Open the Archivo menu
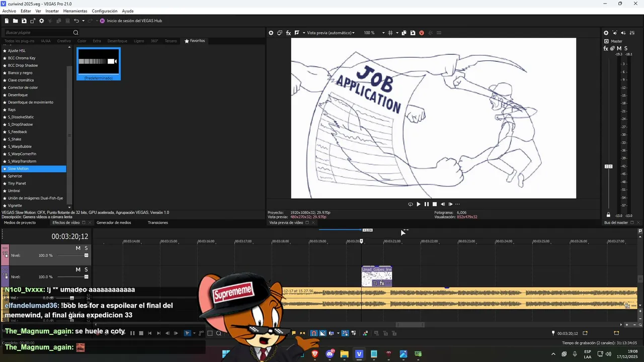Image resolution: width=644 pixels, height=362 pixels. pyautogui.click(x=9, y=11)
